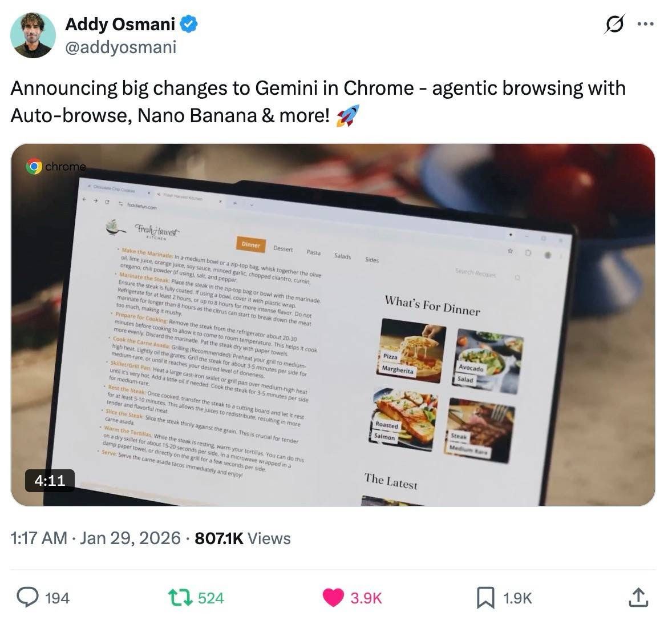Image resolution: width=672 pixels, height=620 pixels.
Task: Open the @addyosmani handle link
Action: (120, 47)
